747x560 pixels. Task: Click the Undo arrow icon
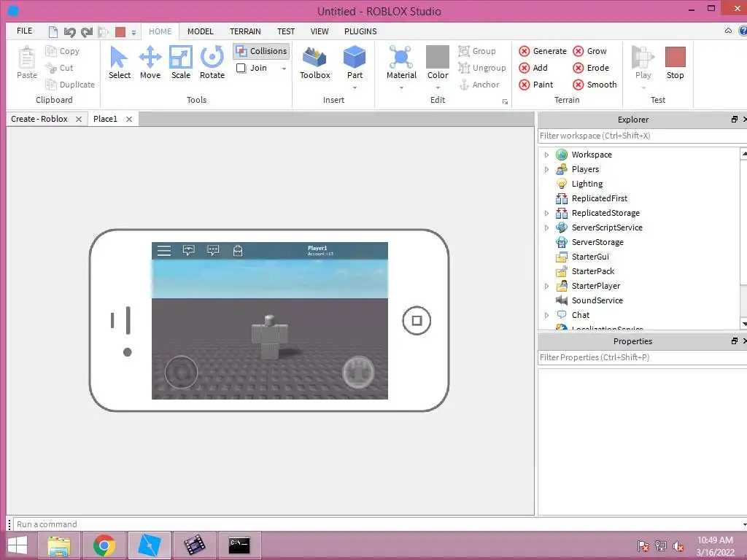click(x=69, y=32)
